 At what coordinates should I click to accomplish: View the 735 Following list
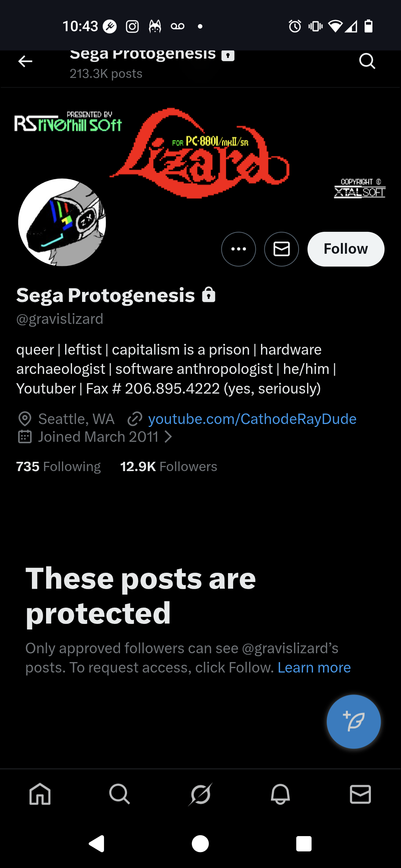click(x=58, y=466)
